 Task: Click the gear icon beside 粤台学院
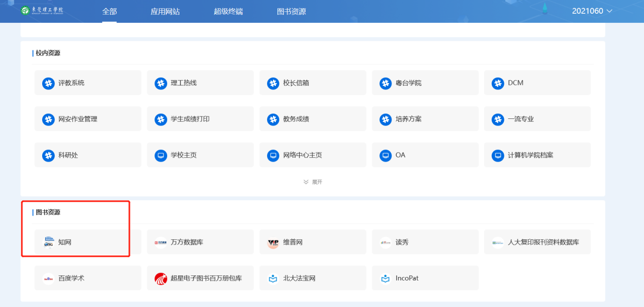tap(385, 83)
